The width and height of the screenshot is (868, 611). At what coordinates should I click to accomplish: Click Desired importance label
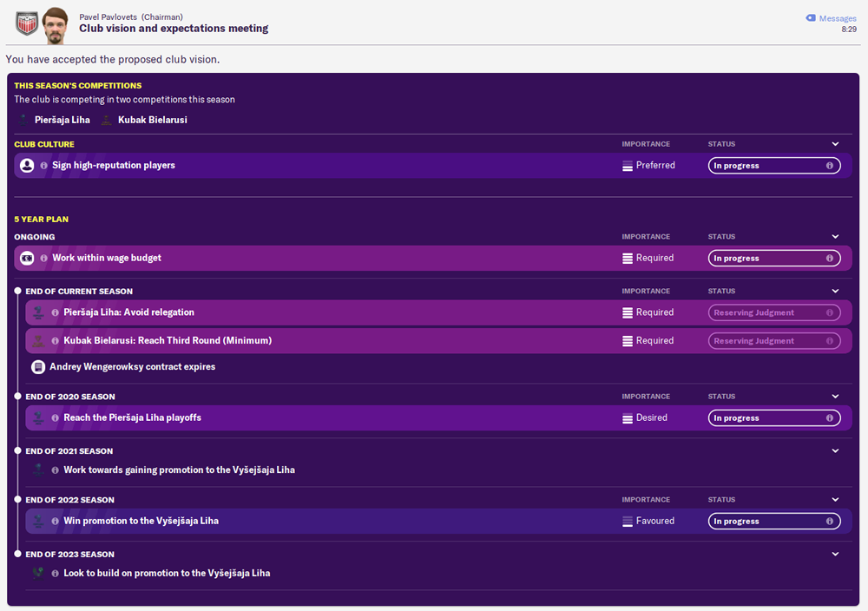(652, 417)
